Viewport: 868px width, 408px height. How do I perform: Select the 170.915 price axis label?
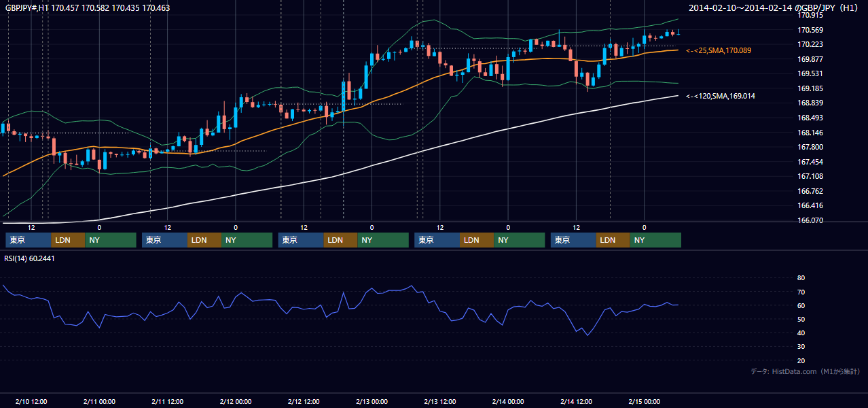(x=810, y=15)
